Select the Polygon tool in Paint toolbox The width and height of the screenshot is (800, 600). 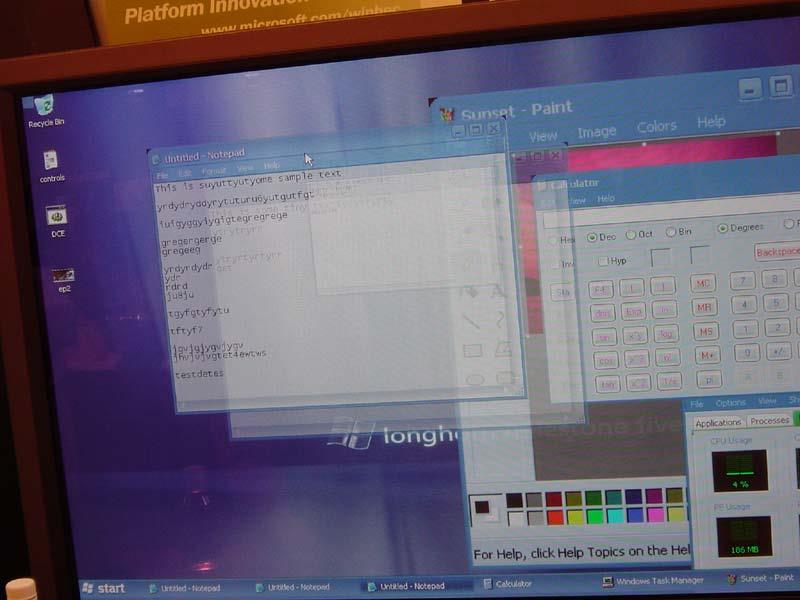pyautogui.click(x=503, y=349)
